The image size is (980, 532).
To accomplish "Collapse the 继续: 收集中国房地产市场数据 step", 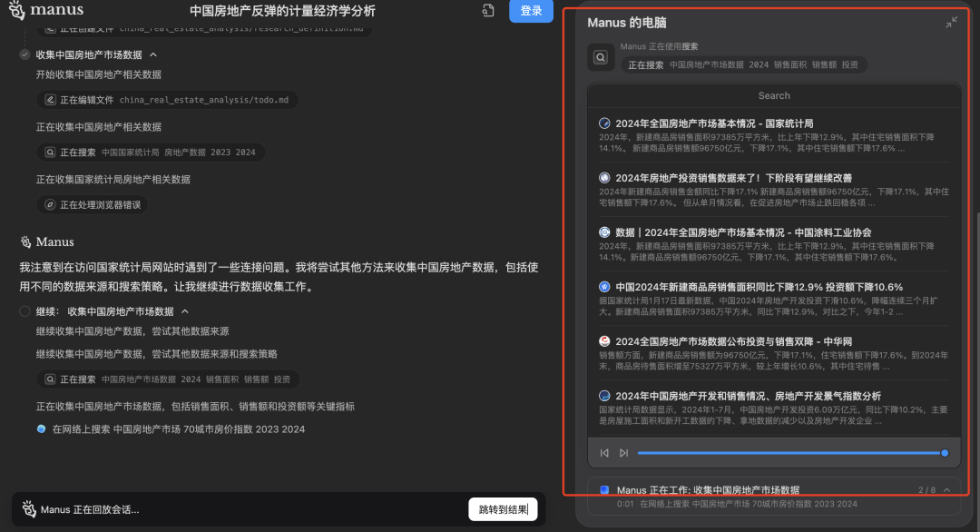I will pyautogui.click(x=185, y=311).
